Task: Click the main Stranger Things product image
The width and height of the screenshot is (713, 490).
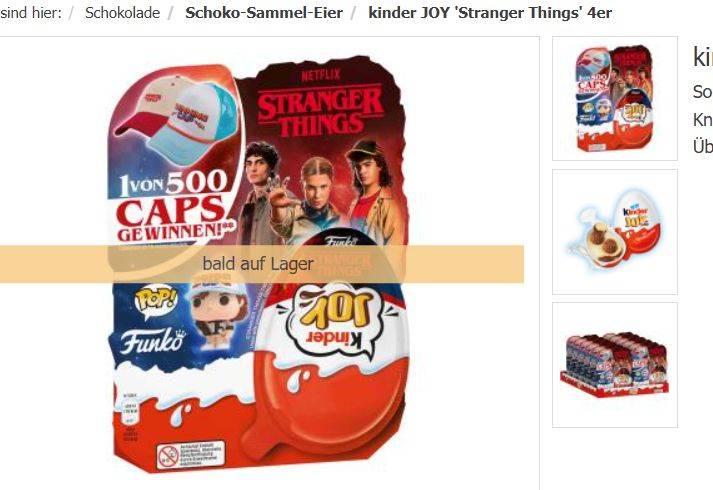Action: point(258,264)
